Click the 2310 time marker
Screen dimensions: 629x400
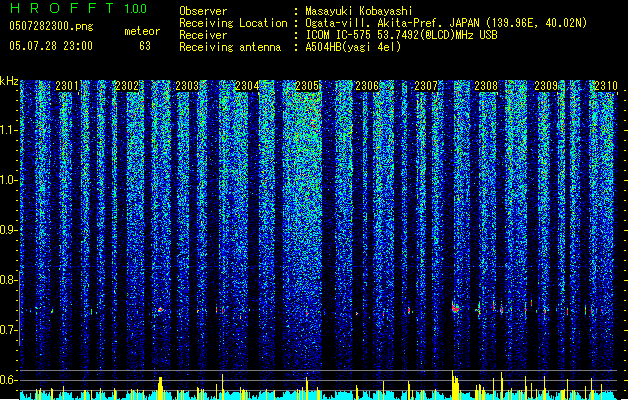[606, 86]
